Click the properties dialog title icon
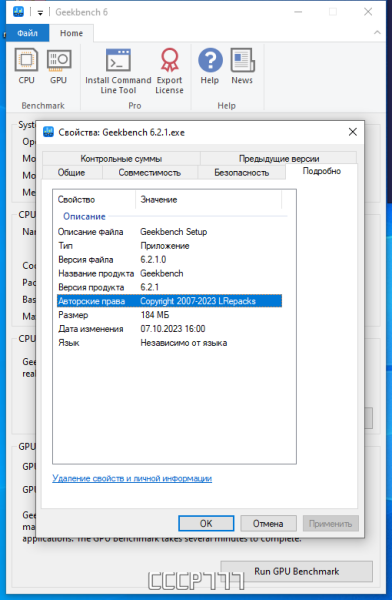Image resolution: width=392 pixels, height=600 pixels. click(48, 132)
